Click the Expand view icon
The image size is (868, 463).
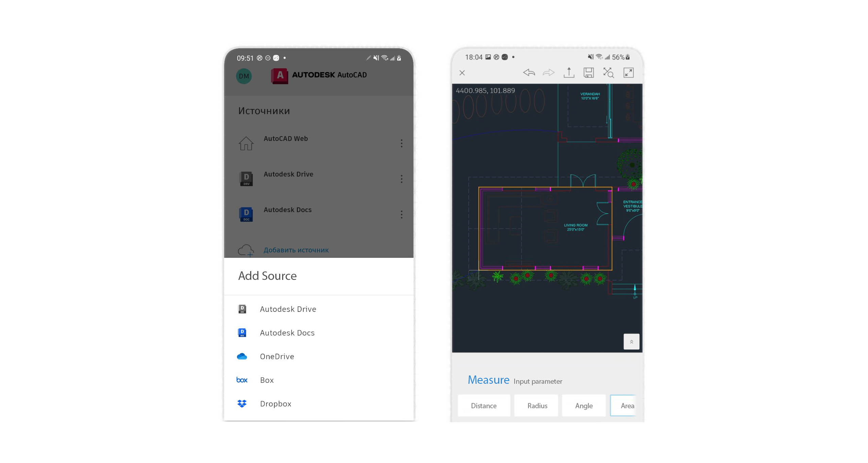(629, 73)
